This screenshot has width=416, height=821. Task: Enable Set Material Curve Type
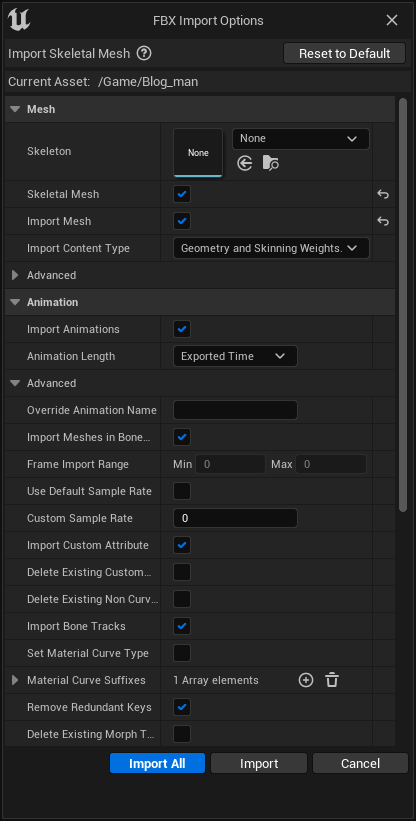(182, 653)
